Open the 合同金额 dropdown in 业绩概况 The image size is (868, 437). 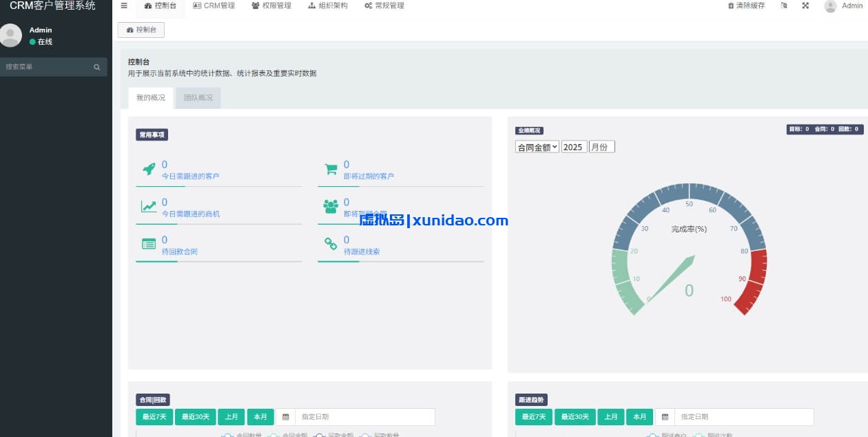pyautogui.click(x=537, y=146)
